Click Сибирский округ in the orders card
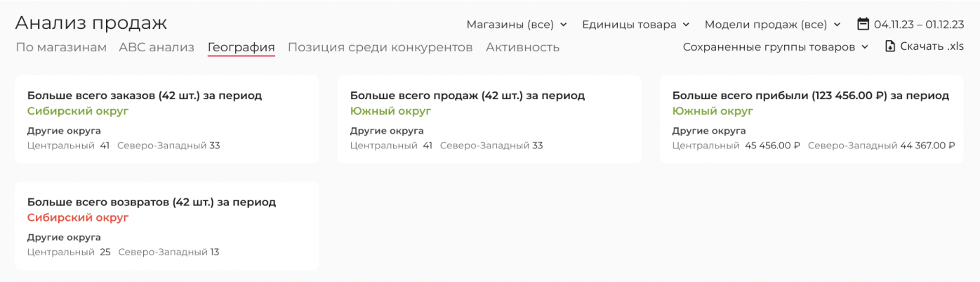 78,111
